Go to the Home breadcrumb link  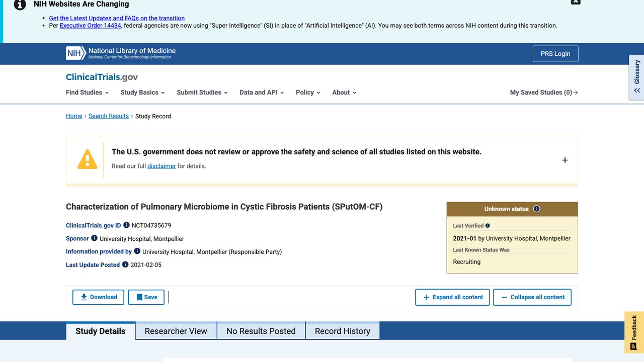(74, 116)
